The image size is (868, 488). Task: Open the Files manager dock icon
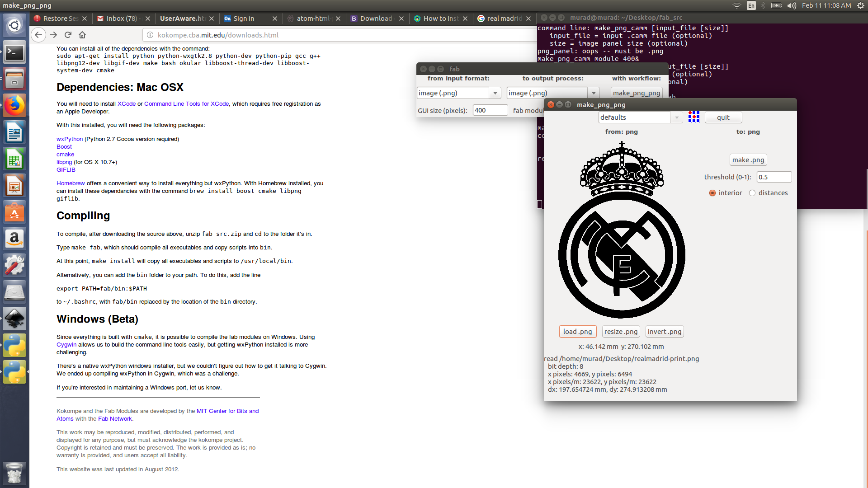coord(14,80)
